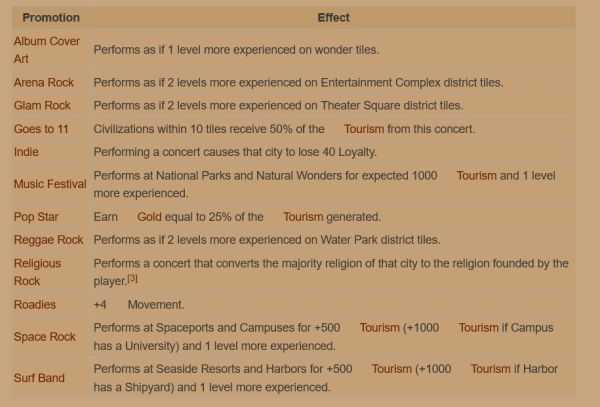Open the Surf Band promotion link
Screen dimensions: 600x407
coord(40,378)
